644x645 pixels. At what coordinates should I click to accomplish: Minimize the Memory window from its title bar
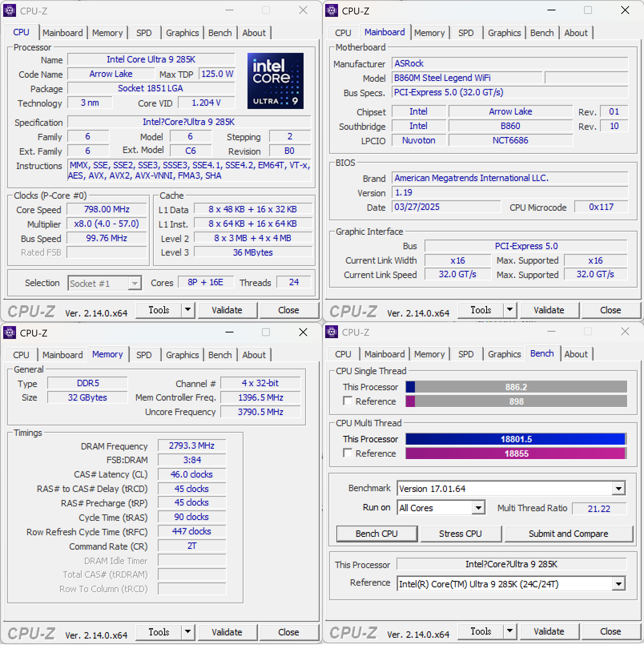point(229,333)
